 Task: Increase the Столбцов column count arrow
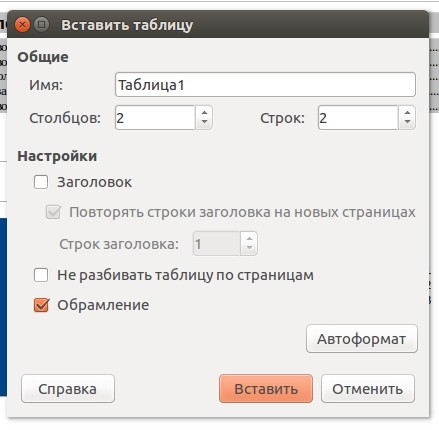(204, 112)
